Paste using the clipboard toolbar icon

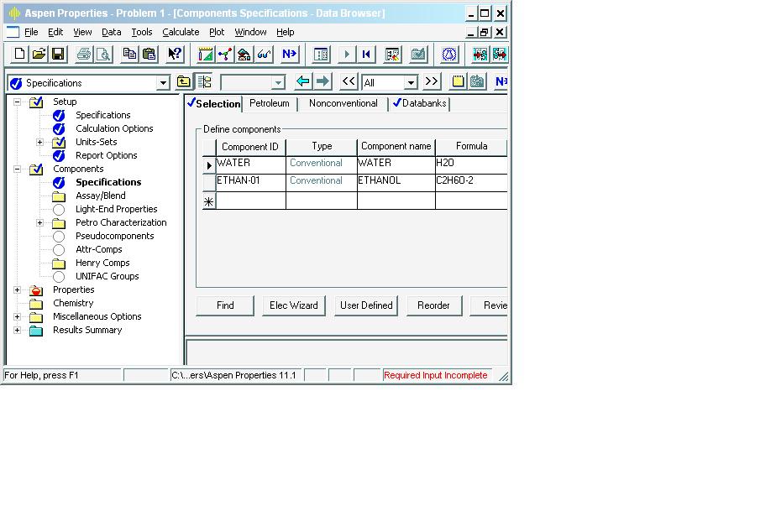point(149,54)
